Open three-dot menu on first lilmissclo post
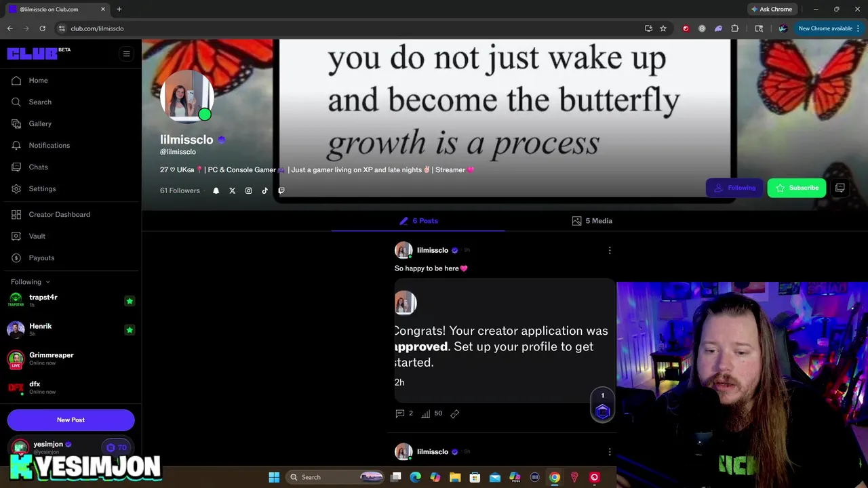This screenshot has height=488, width=868. [x=610, y=250]
